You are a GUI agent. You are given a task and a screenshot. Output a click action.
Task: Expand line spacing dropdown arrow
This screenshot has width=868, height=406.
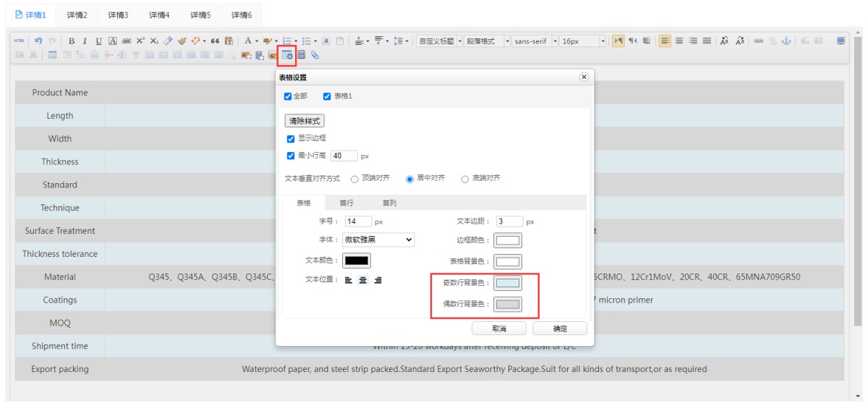[x=407, y=41]
